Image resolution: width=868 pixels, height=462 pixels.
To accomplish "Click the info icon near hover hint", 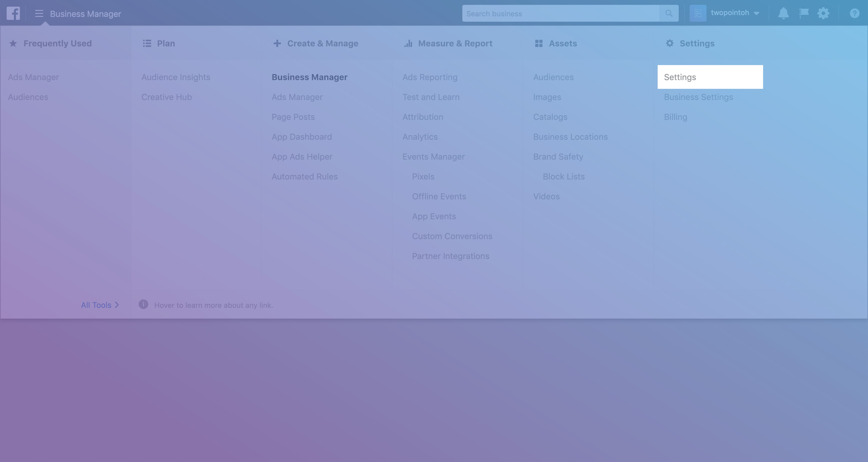I will [143, 304].
